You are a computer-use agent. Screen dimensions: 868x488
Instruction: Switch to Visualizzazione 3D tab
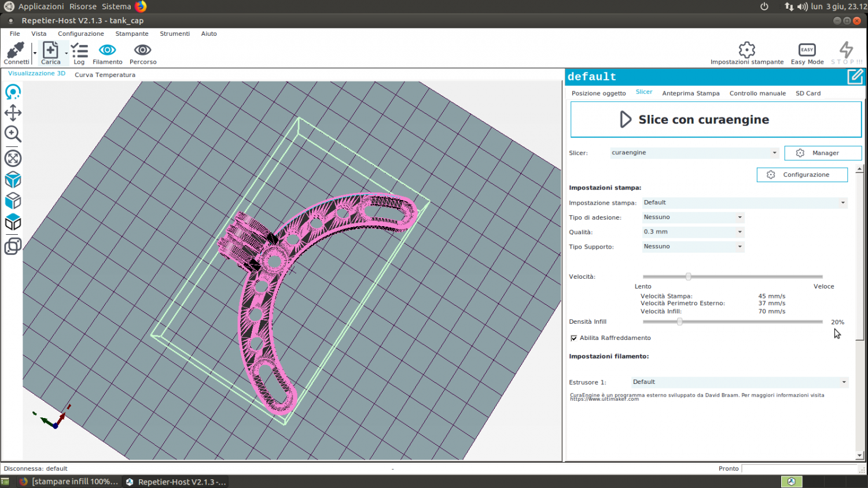(x=36, y=73)
